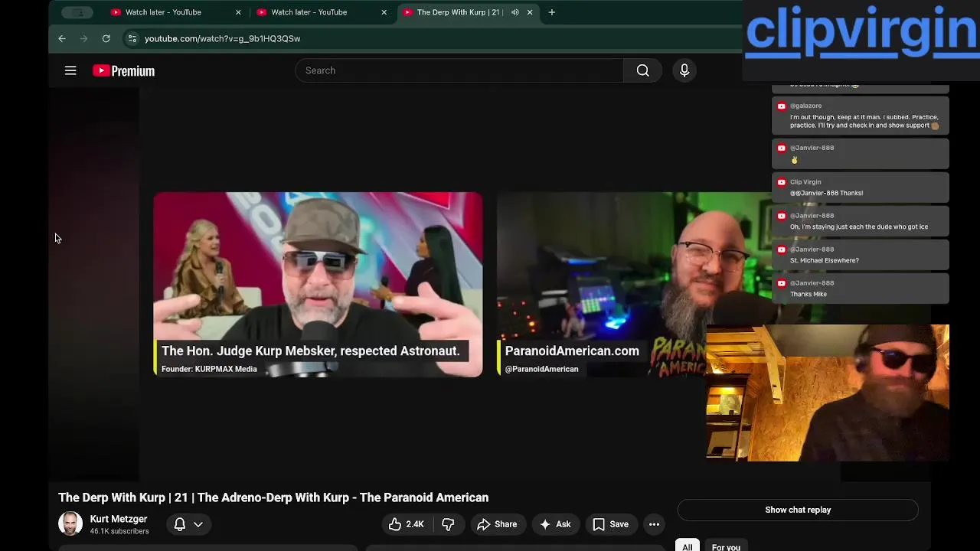
Task: Close the second Watch later tab
Action: (384, 12)
